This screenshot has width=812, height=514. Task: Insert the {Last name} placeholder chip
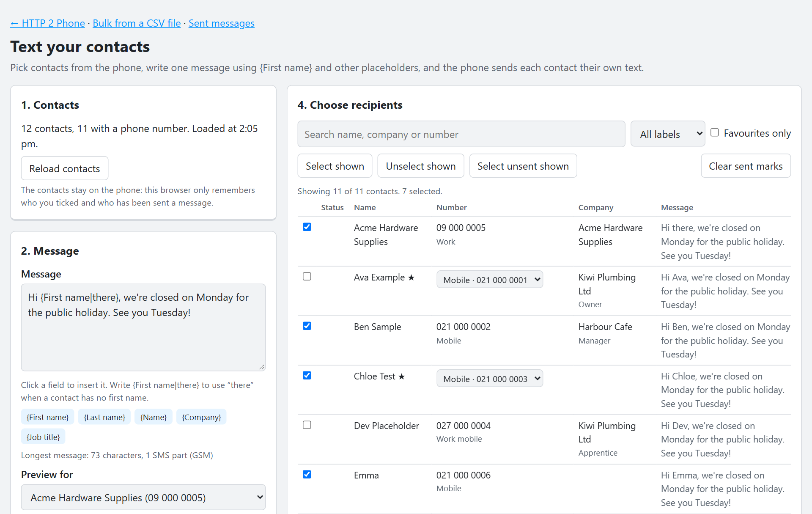click(x=104, y=417)
